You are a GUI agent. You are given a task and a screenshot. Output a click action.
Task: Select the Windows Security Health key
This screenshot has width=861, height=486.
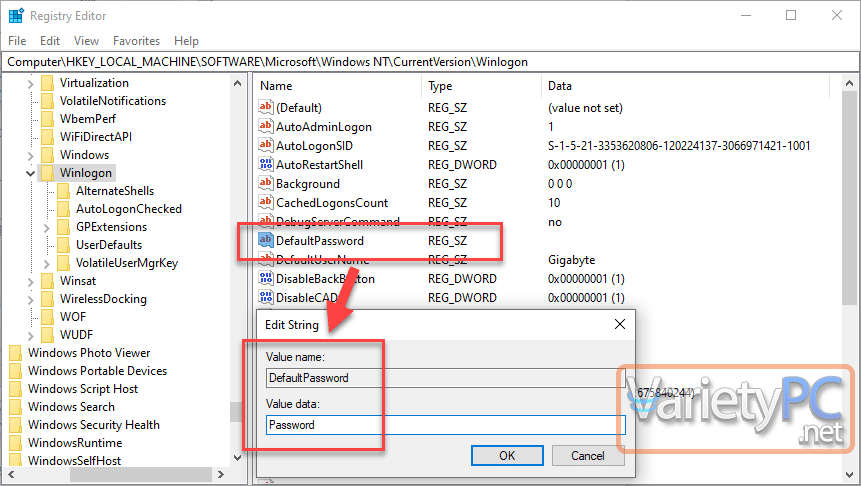pos(94,425)
